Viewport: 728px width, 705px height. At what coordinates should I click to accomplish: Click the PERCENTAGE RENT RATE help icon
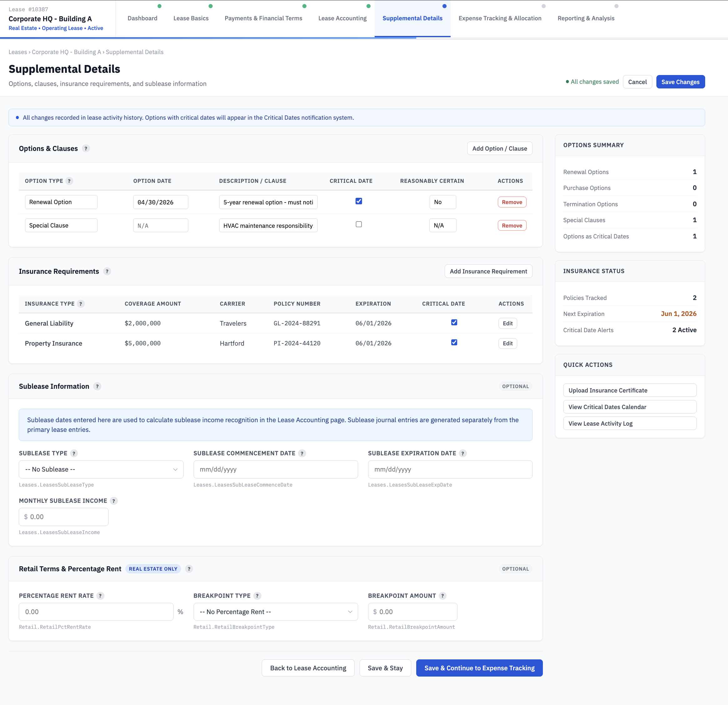click(100, 596)
